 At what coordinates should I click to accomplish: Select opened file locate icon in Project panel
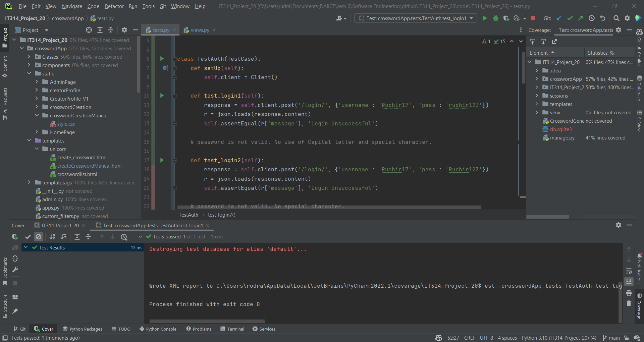(x=89, y=30)
